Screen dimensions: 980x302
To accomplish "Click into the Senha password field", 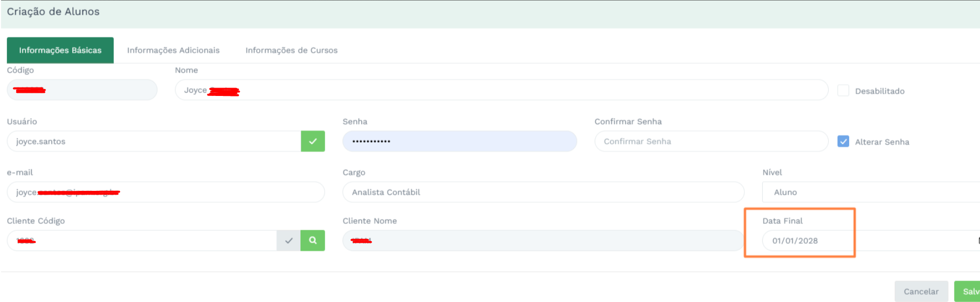I will (x=459, y=142).
